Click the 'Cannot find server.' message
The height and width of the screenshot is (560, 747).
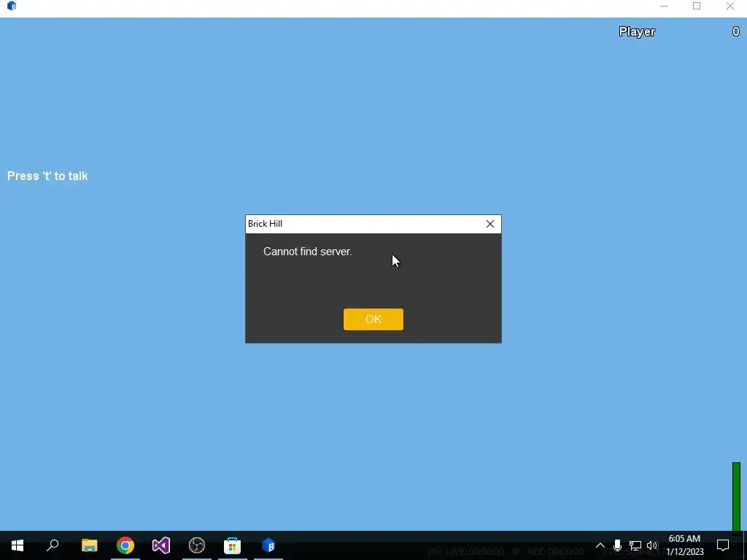tap(307, 252)
